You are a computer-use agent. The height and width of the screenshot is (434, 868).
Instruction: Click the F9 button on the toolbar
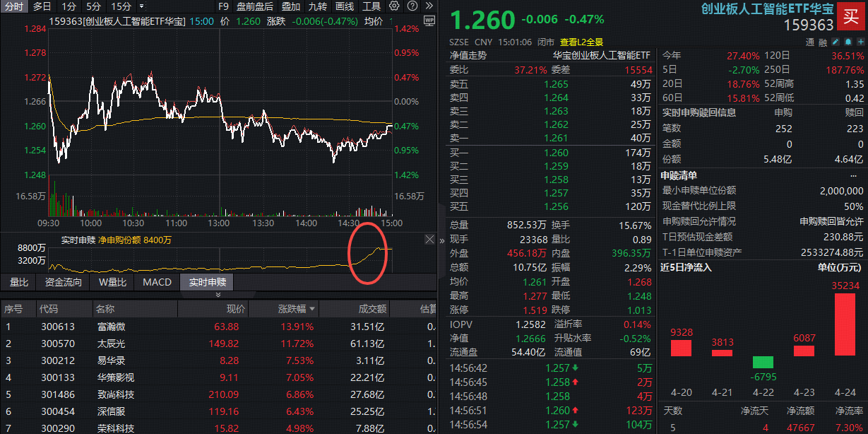[222, 6]
